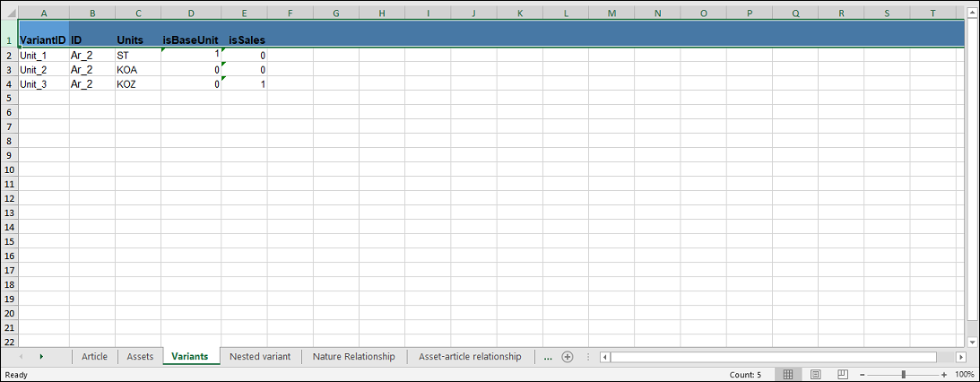Select the cell containing KOZ
Viewport: 980px width, 382px height.
(x=138, y=83)
